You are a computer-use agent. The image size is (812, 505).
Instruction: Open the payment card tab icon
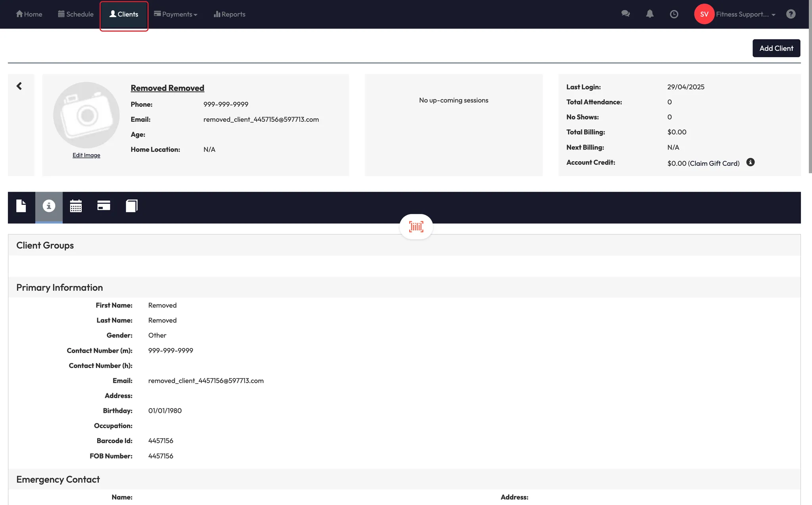tap(103, 205)
